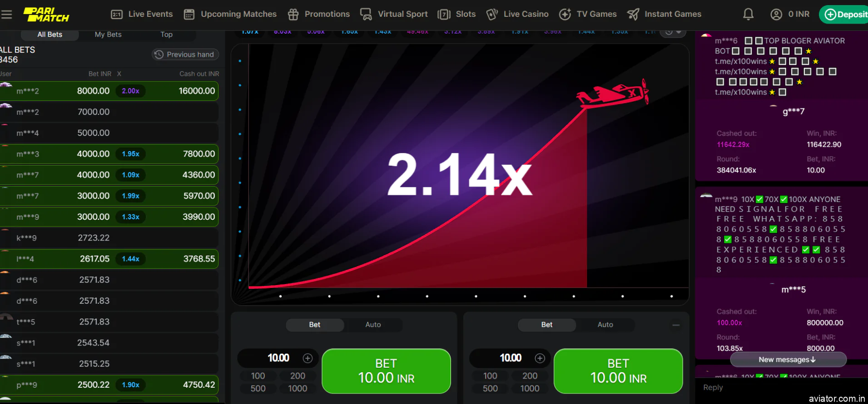Increase the left bet amount with plus
Viewport: 868px width, 404px height.
(x=308, y=358)
